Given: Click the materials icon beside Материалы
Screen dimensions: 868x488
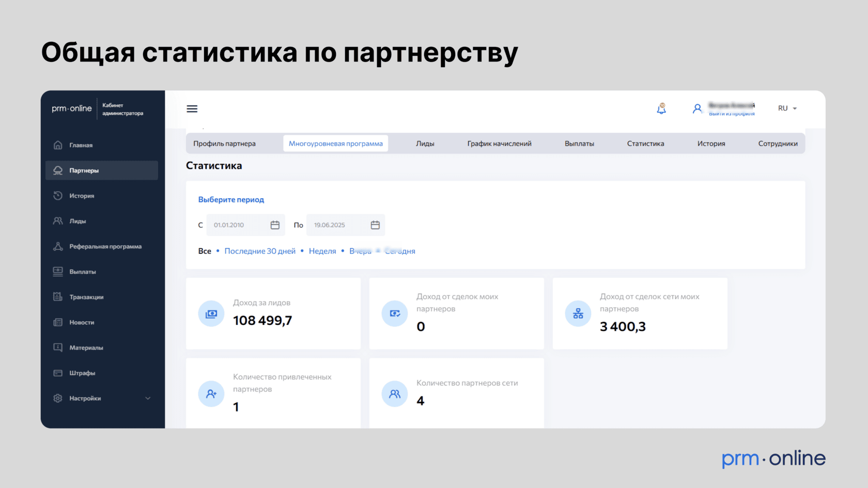Looking at the screenshot, I should (x=58, y=348).
